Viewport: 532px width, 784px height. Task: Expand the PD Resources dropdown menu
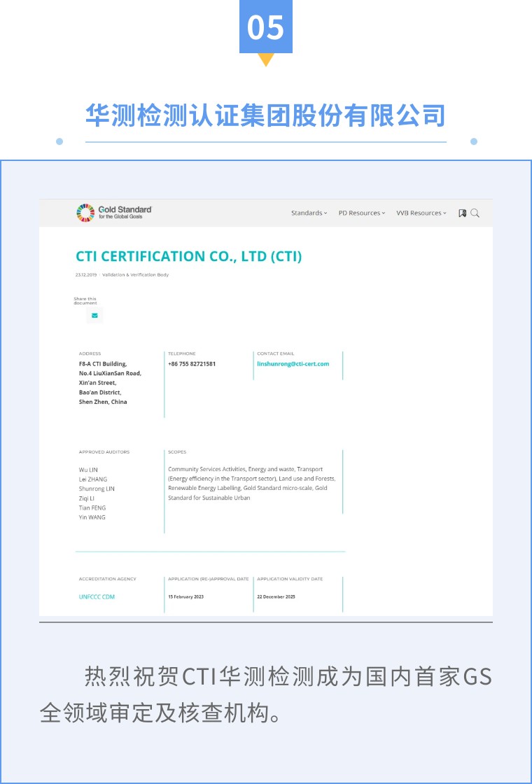point(362,213)
